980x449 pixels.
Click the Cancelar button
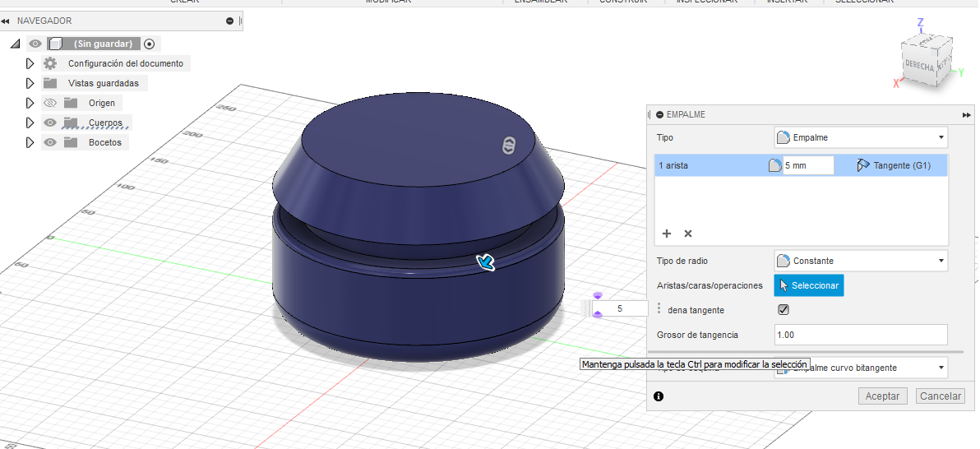coord(941,396)
